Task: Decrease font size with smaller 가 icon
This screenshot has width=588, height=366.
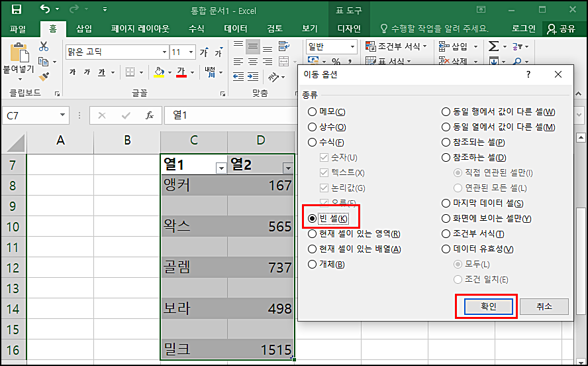Action: (x=219, y=52)
